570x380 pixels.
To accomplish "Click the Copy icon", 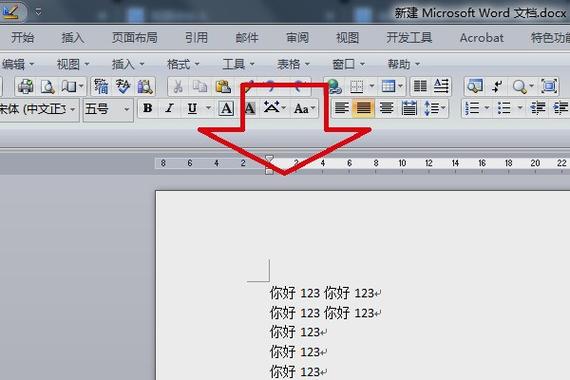I will pyautogui.click(x=200, y=86).
